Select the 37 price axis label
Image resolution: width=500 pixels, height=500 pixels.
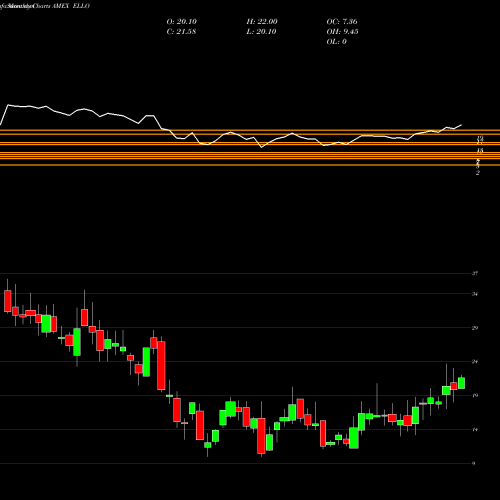tap(475, 274)
